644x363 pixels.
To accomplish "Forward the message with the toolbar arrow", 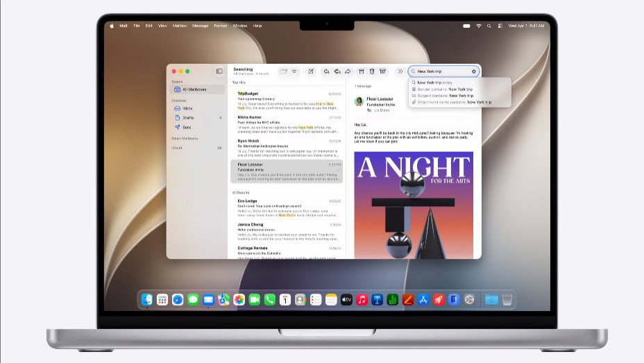I will 348,71.
